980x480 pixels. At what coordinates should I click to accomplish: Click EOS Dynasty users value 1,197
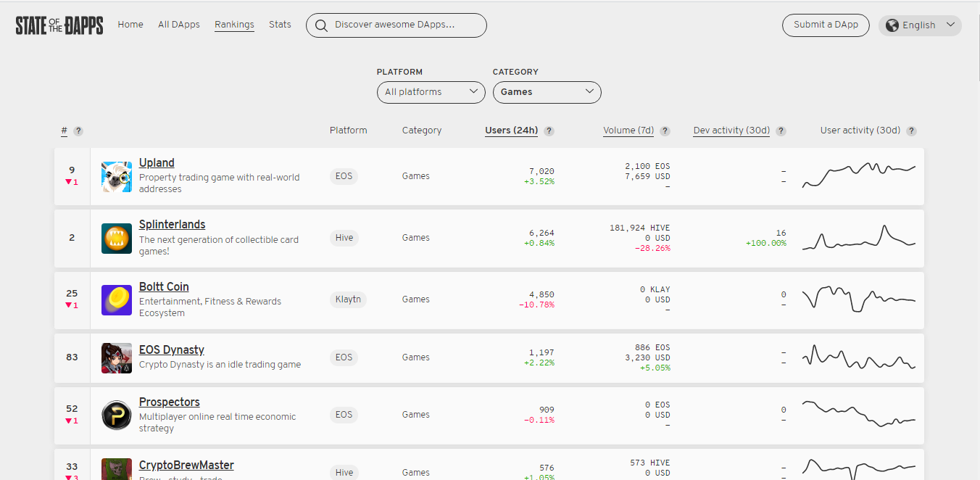pos(541,352)
